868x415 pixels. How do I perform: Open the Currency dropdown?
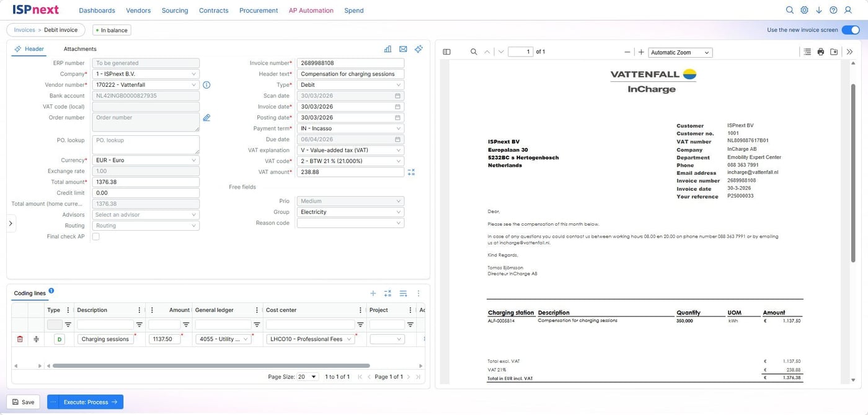146,160
